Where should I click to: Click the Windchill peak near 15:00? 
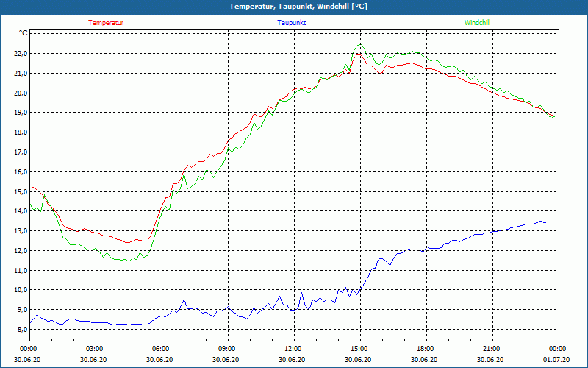point(360,44)
